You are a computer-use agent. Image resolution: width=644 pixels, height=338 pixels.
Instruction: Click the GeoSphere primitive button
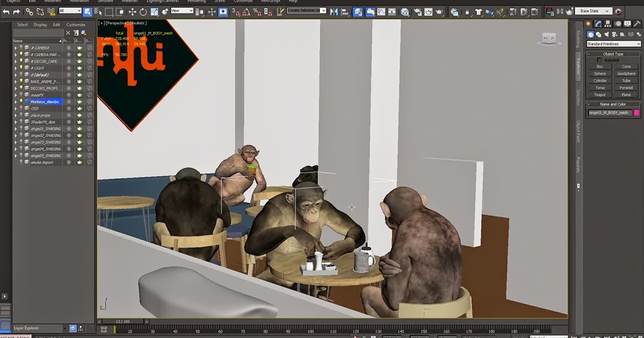pos(626,74)
